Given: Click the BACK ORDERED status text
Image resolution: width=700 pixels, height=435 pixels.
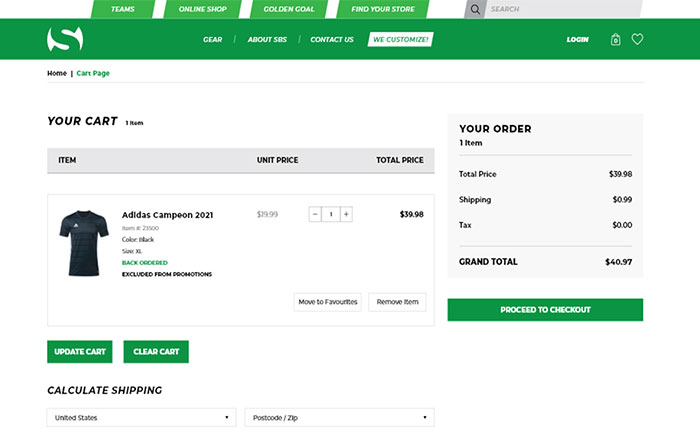Looking at the screenshot, I should [x=145, y=263].
